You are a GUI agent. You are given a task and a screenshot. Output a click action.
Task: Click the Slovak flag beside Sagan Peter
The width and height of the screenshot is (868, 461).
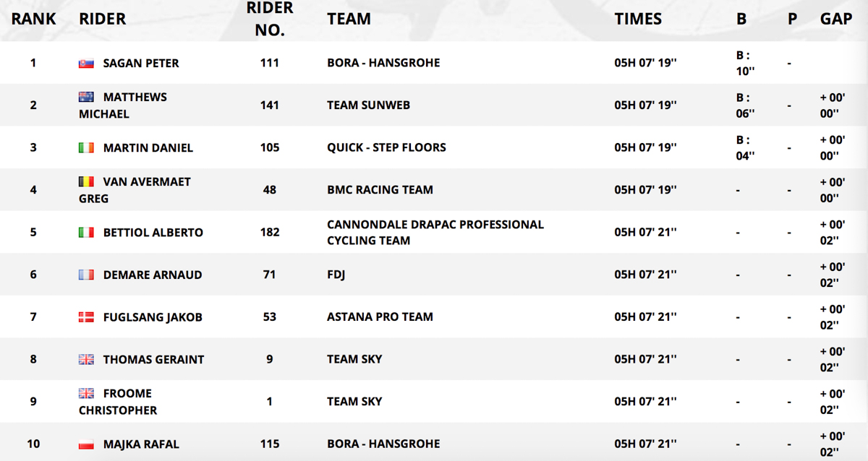click(87, 64)
